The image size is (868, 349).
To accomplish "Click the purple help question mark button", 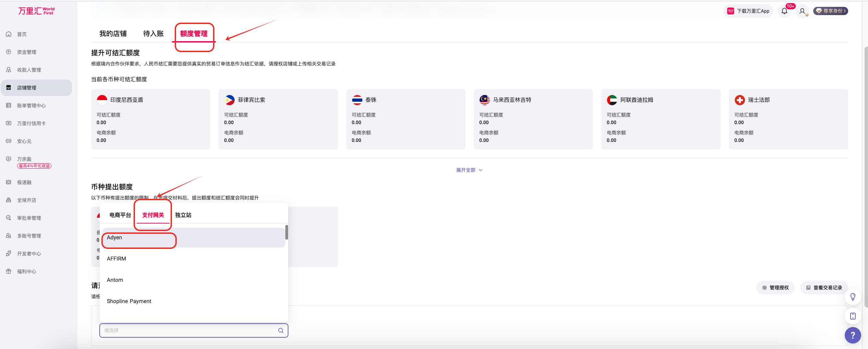I will pos(853,335).
